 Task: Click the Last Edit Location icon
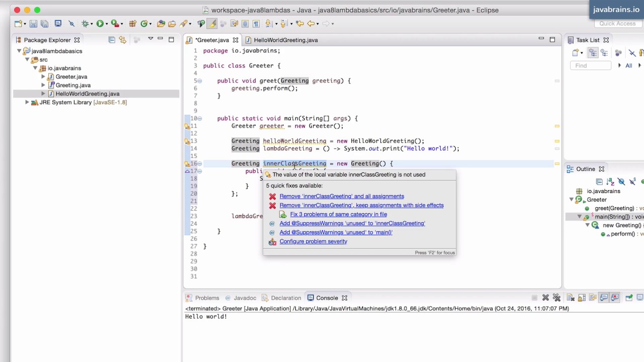[x=300, y=24]
